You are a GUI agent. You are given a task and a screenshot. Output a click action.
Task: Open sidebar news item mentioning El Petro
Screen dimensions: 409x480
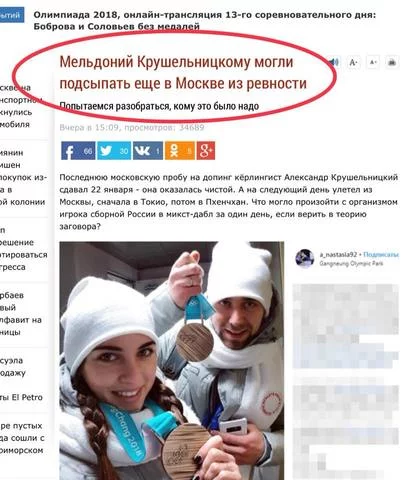(x=21, y=397)
